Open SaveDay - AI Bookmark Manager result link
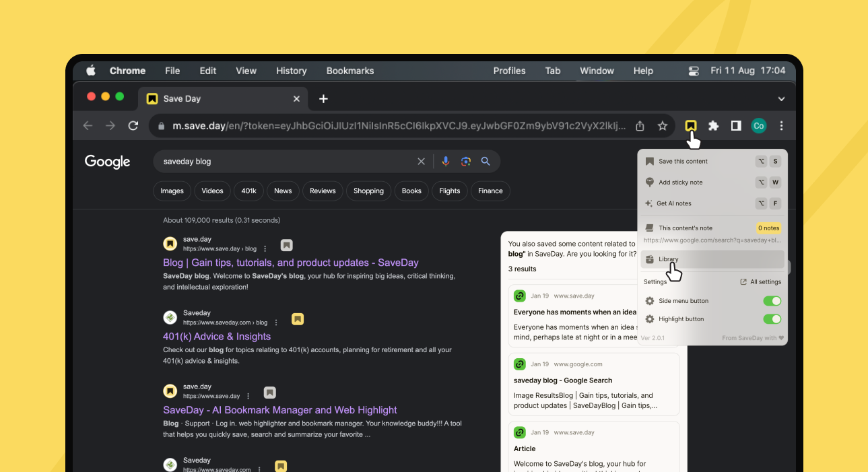 [280, 410]
